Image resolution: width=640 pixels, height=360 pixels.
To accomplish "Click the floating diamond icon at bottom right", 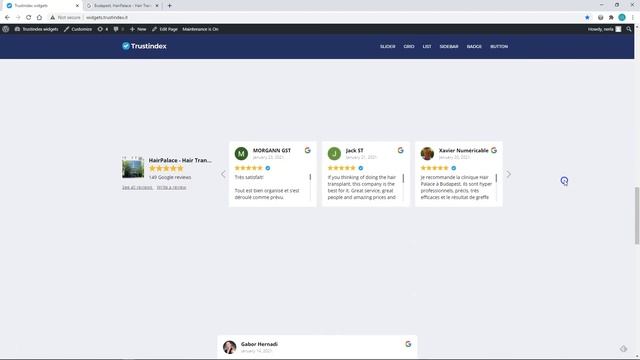I will (x=623, y=349).
